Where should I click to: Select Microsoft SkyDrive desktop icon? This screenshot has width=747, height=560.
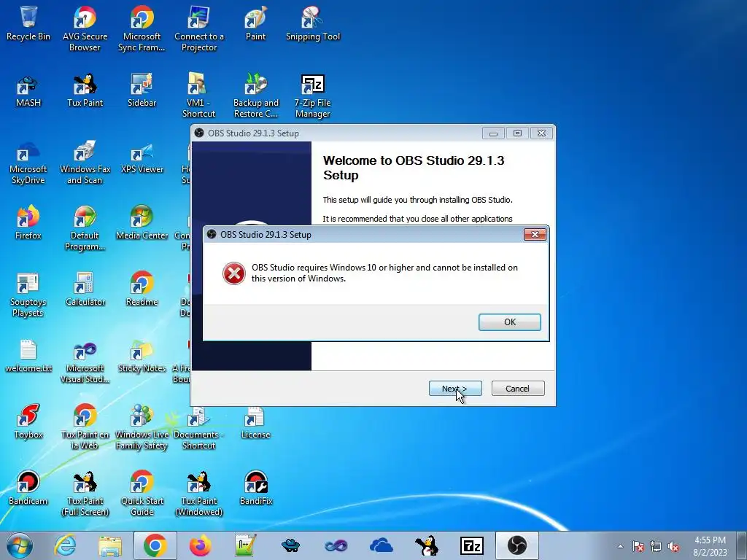(28, 162)
